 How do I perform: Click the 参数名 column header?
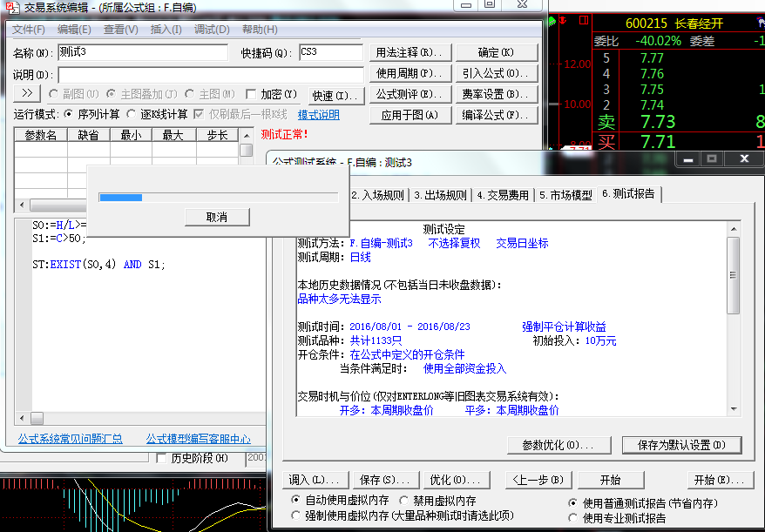point(40,135)
